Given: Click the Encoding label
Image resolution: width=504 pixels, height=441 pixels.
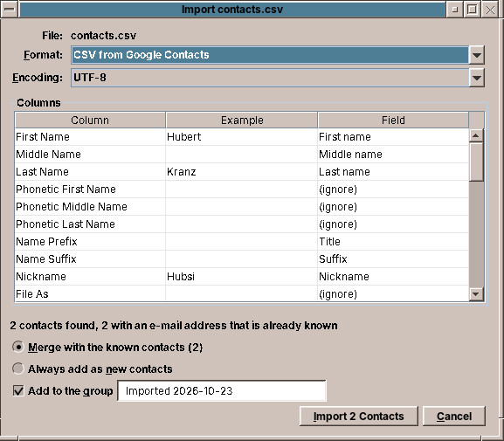Looking at the screenshot, I should click(x=38, y=78).
